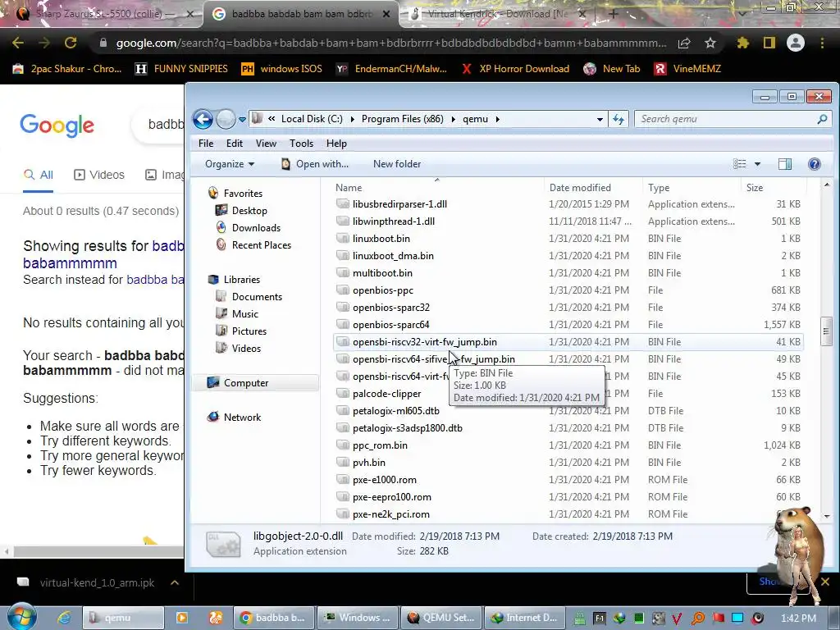Open the VineMEMZ bookmark
840x630 pixels.
(688, 69)
